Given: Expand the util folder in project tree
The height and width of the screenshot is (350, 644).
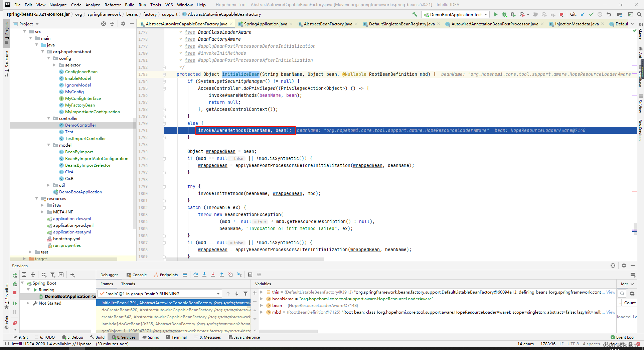Looking at the screenshot, I should pos(49,185).
